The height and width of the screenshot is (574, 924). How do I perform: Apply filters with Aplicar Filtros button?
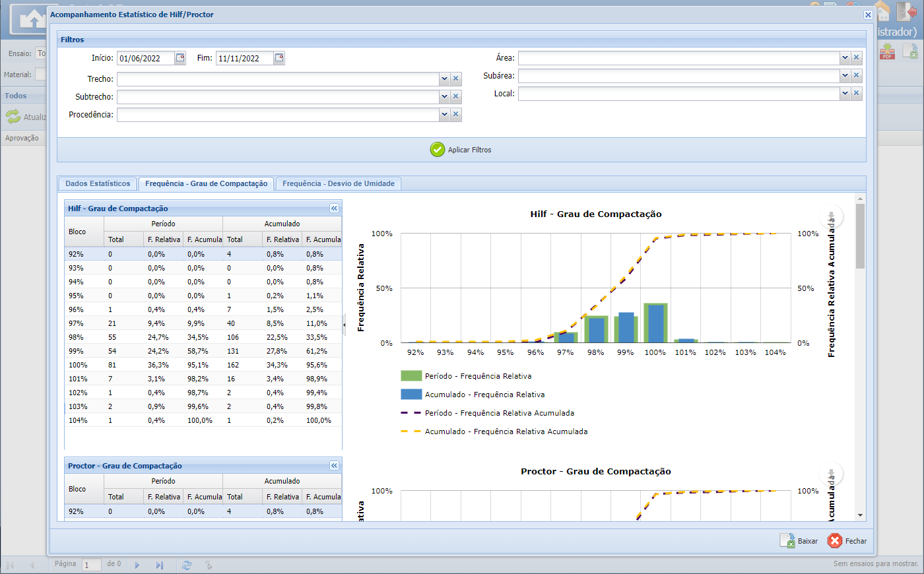point(461,150)
